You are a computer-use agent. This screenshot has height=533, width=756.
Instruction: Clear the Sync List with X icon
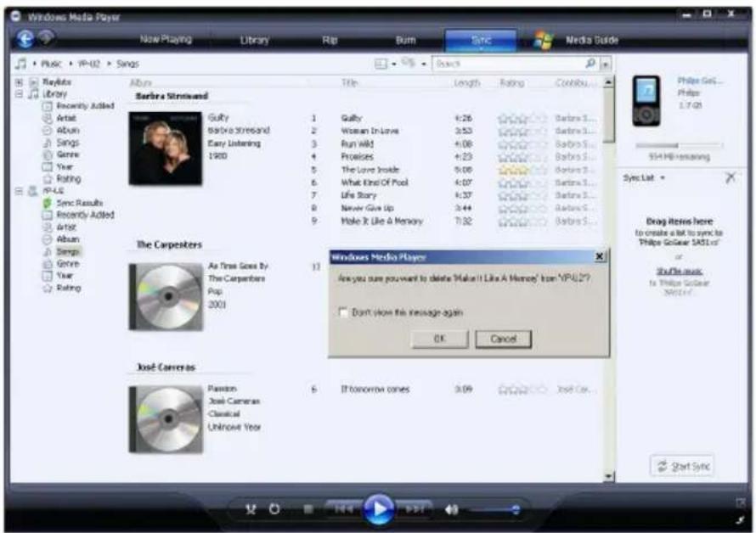(731, 178)
